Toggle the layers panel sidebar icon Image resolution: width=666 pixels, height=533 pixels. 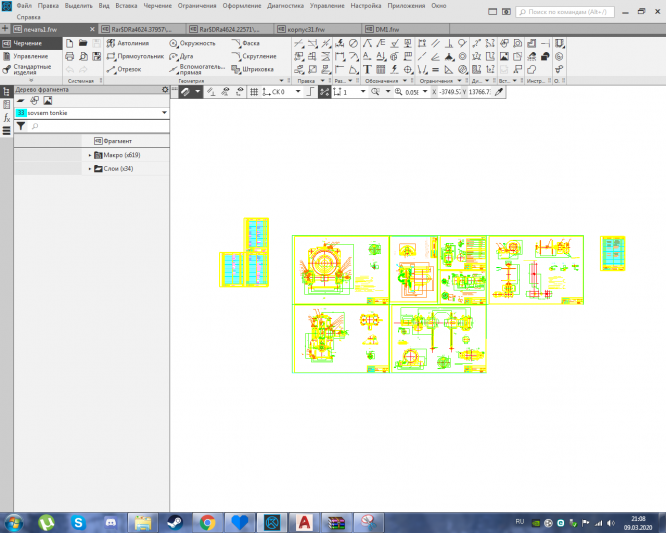tap(6, 131)
